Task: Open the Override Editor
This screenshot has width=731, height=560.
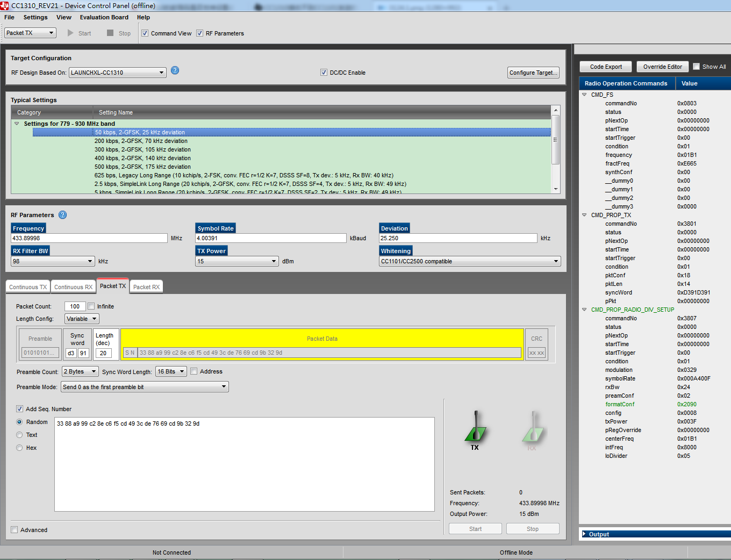Action: (x=663, y=67)
